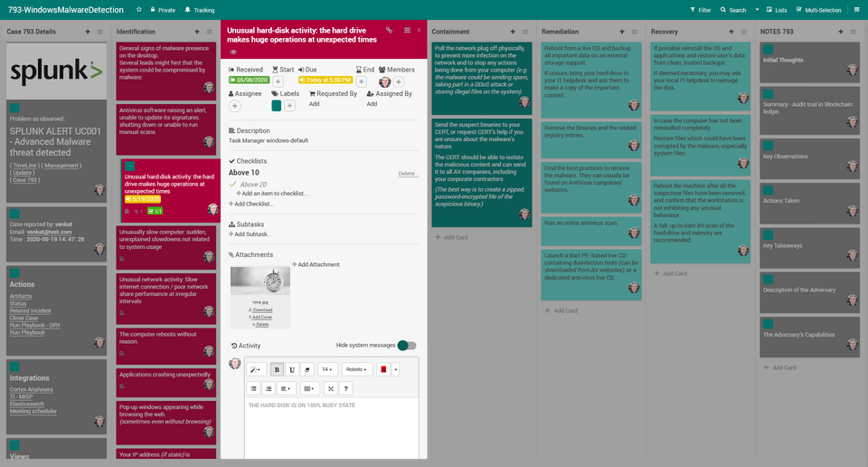Viewport: 868px width, 467px height.
Task: Open the Remediation list menu icon
Action: point(635,32)
